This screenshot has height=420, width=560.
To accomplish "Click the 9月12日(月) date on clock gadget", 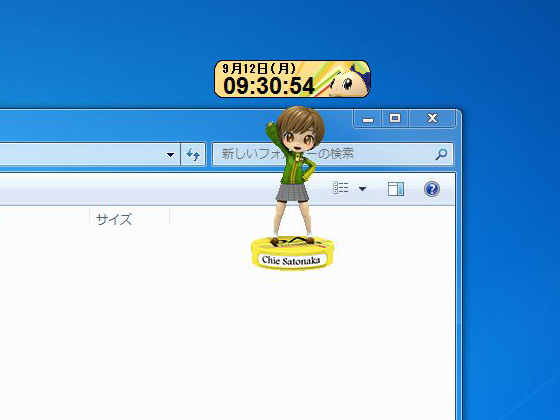I will [259, 68].
